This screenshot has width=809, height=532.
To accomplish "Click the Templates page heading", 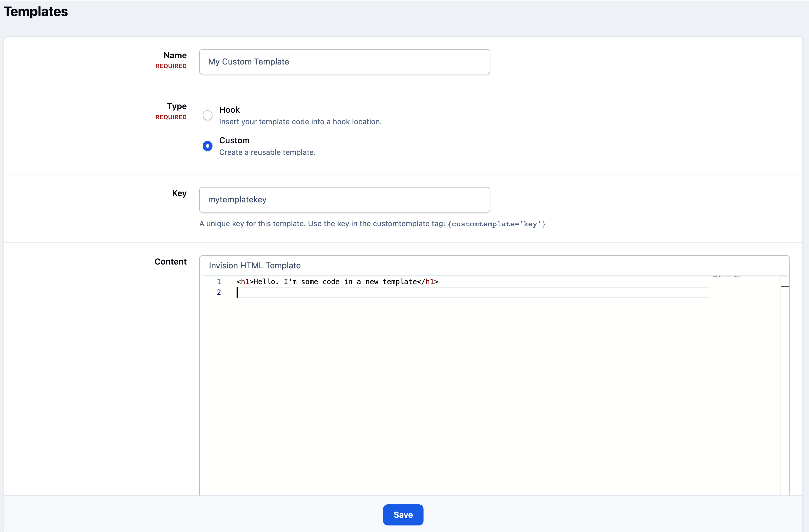I will point(36,12).
